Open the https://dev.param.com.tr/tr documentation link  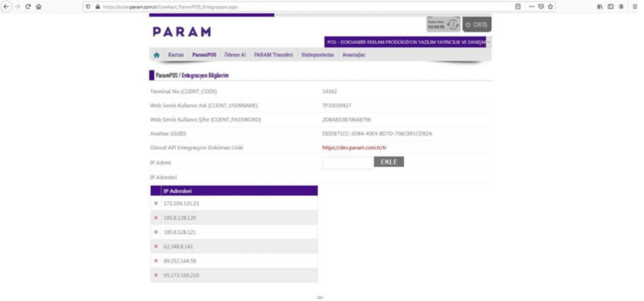(x=354, y=148)
